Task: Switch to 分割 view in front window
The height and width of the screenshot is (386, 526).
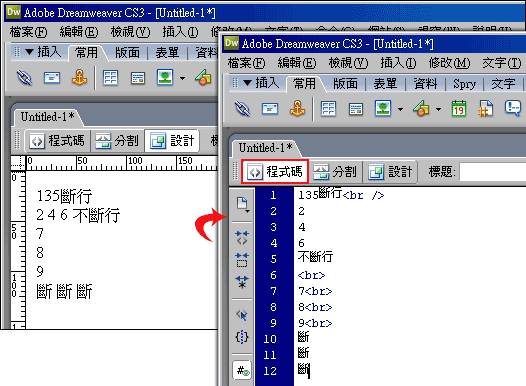Action: point(334,172)
